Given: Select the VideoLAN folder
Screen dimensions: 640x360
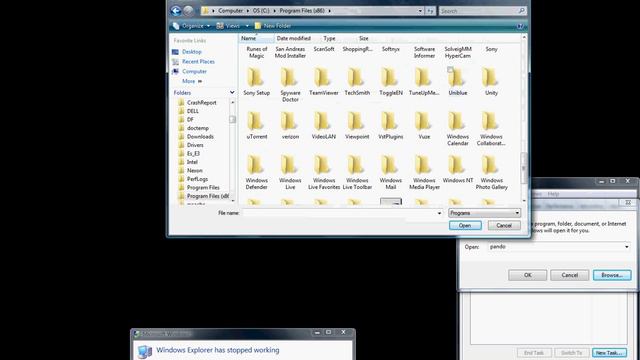Looking at the screenshot, I should pyautogui.click(x=323, y=126).
